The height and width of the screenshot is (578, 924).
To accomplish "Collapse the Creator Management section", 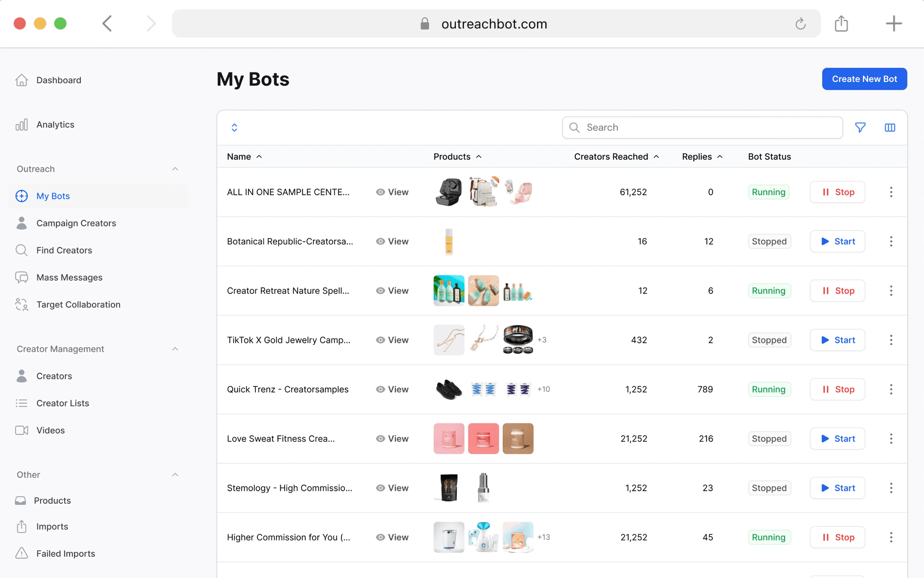I will 175,349.
